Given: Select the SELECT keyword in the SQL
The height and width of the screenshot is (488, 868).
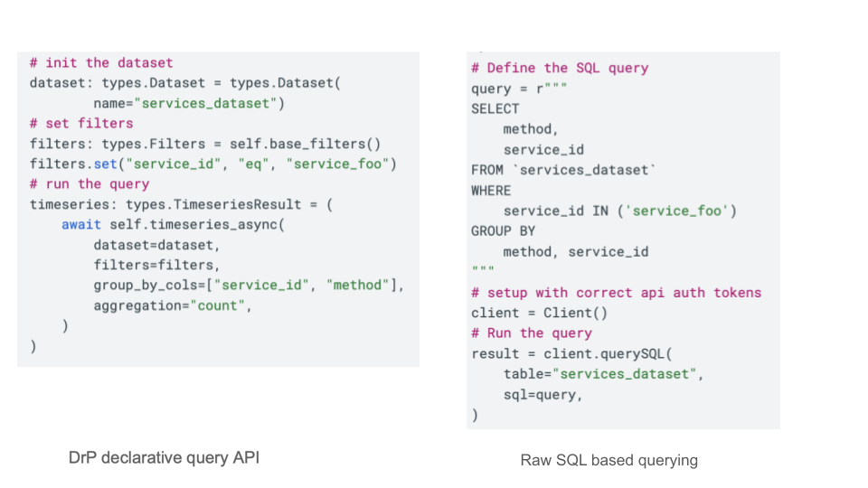Looking at the screenshot, I should click(495, 109).
